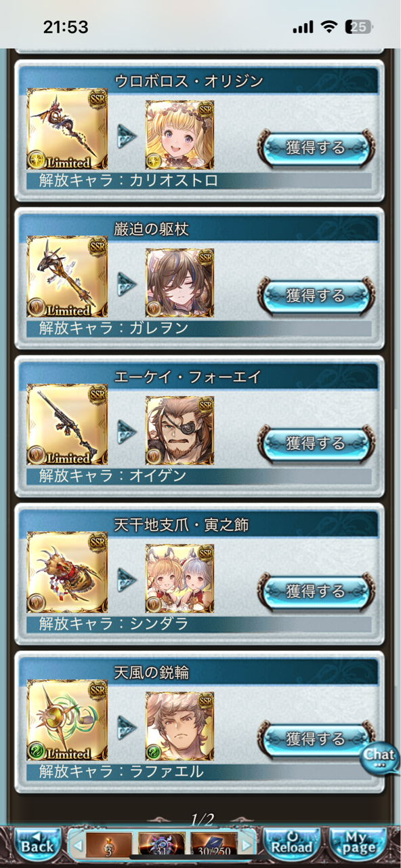Screen dimensions: 401x868
Task: Go Back using the bottom bar
Action: click(x=35, y=844)
